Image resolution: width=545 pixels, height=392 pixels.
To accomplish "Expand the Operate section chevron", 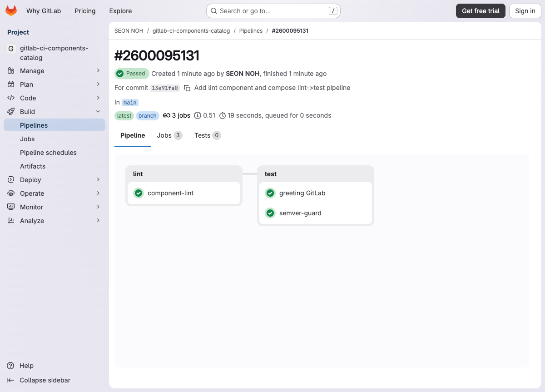I will point(98,194).
